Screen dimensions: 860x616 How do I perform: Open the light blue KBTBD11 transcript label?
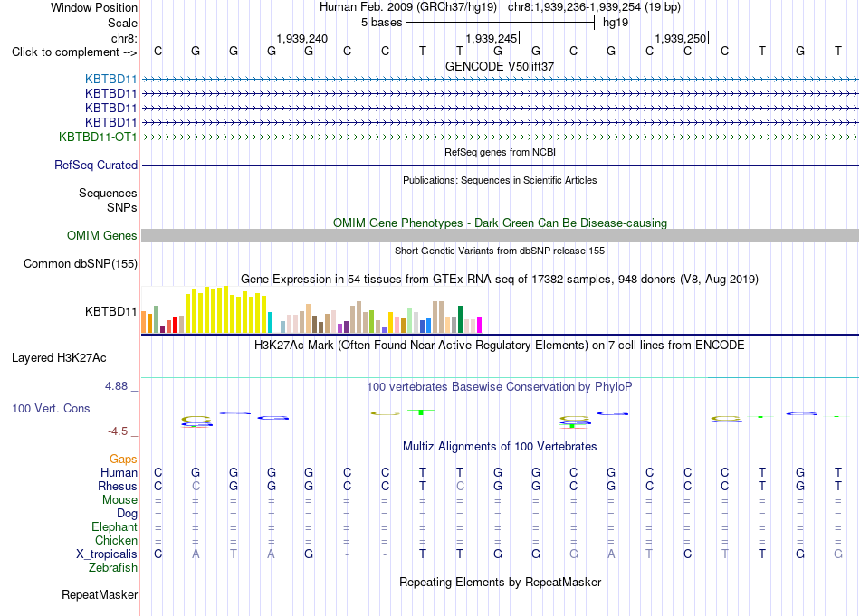coord(110,79)
